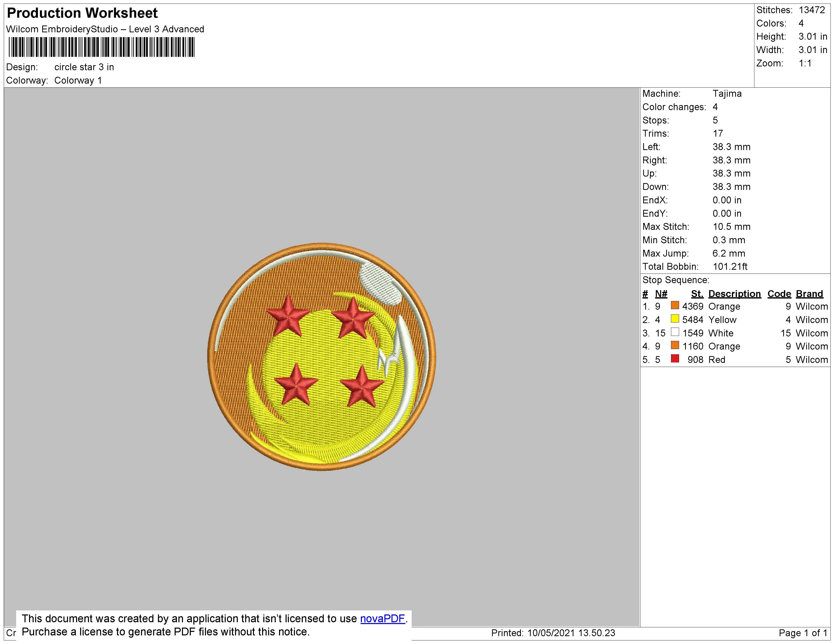Screen dimensions: 834x644
Task: Click the yellow swatch in row 2
Action: (x=675, y=319)
